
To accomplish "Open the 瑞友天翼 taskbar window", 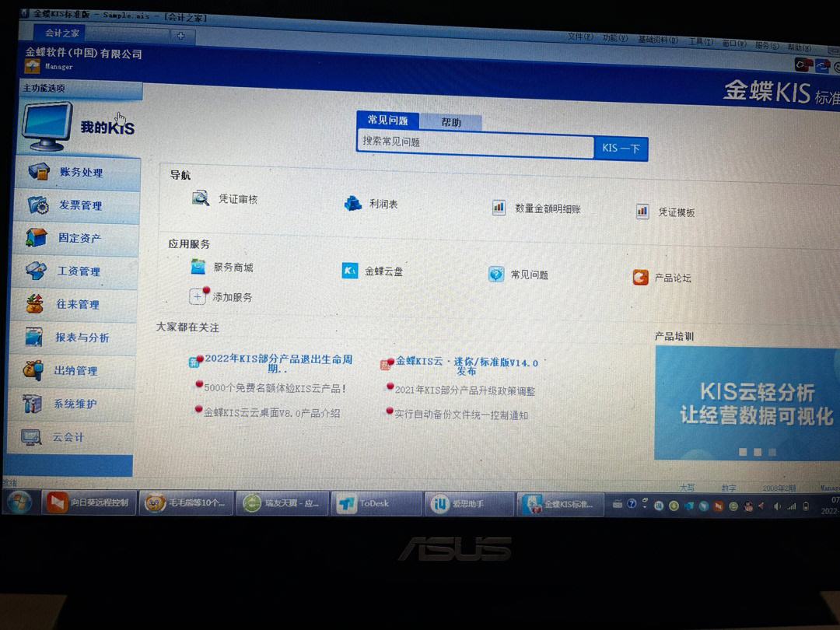I will (x=281, y=503).
